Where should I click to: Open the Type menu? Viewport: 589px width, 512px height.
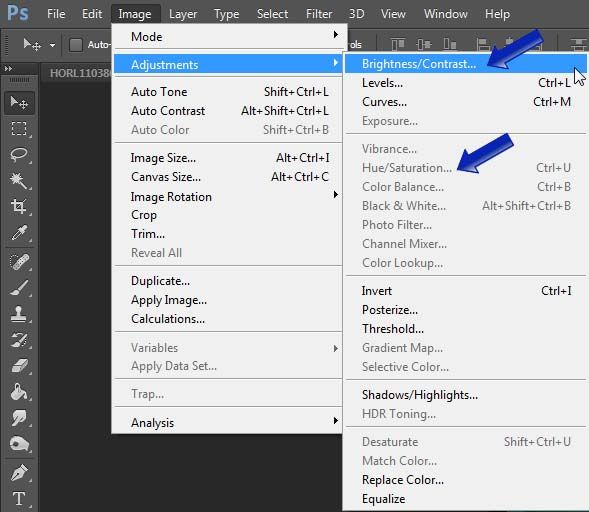click(x=227, y=14)
